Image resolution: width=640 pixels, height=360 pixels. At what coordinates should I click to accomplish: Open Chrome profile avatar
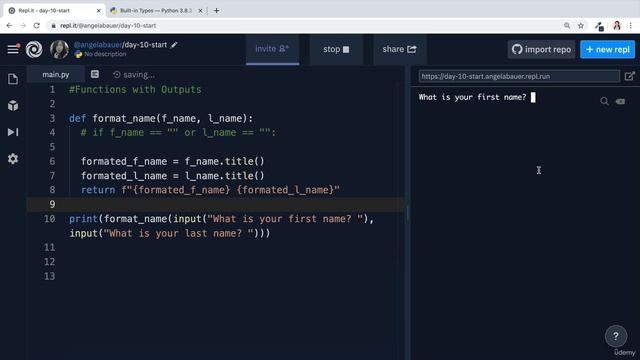point(617,26)
